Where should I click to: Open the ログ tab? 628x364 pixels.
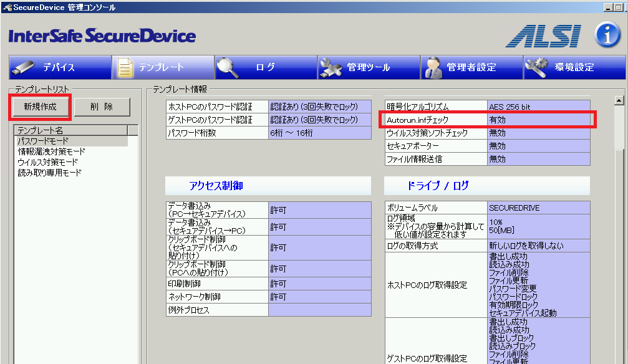tap(266, 67)
